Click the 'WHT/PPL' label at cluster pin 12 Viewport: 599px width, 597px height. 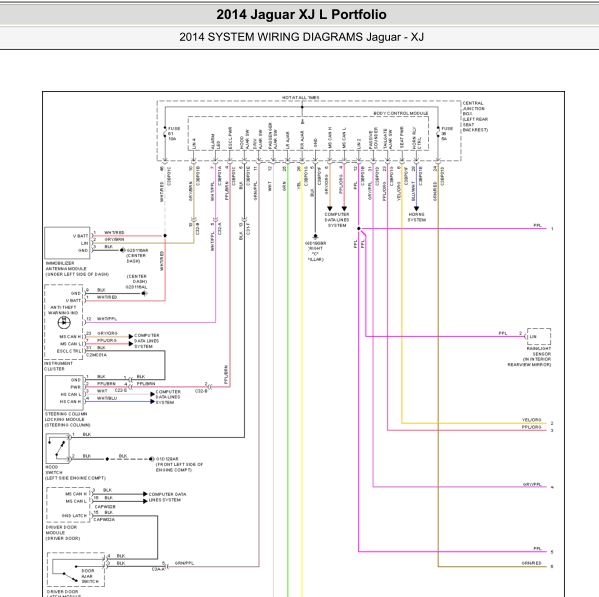[x=107, y=319]
